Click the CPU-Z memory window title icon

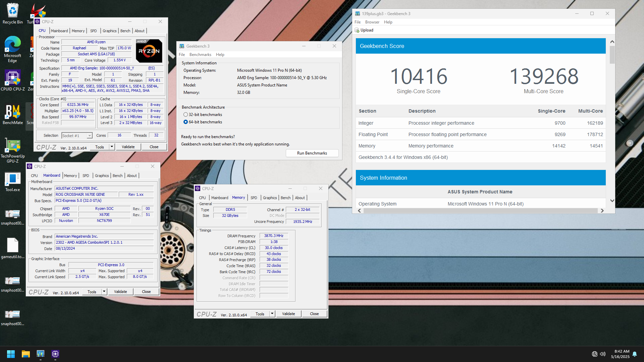pyautogui.click(x=198, y=189)
